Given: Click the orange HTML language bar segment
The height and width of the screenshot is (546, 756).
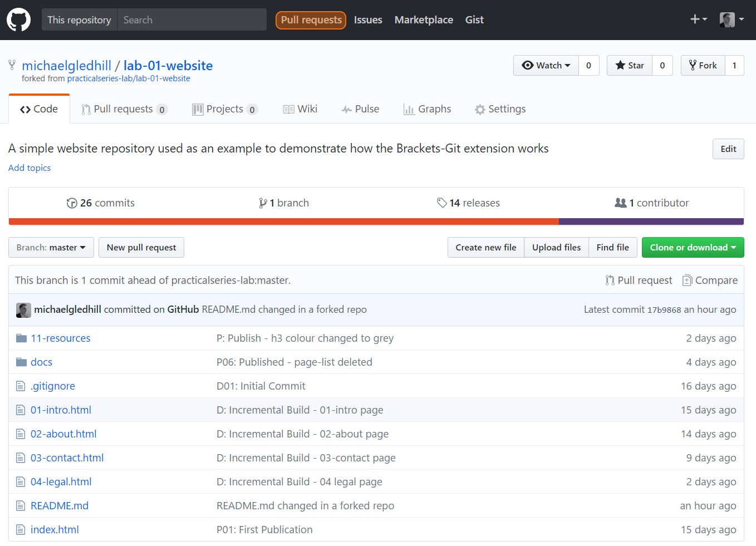Looking at the screenshot, I should [284, 222].
